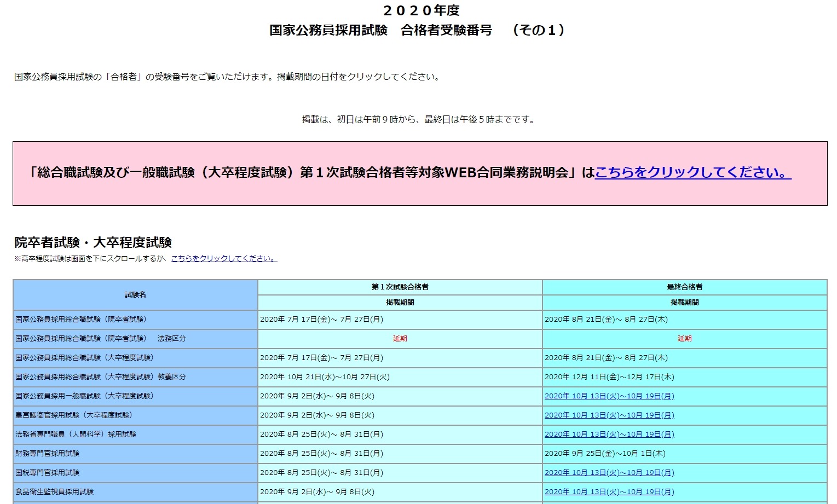This screenshot has width=837, height=504.
Task: View the 皇宮護衛官採用試験 final results date link
Action: (x=609, y=415)
